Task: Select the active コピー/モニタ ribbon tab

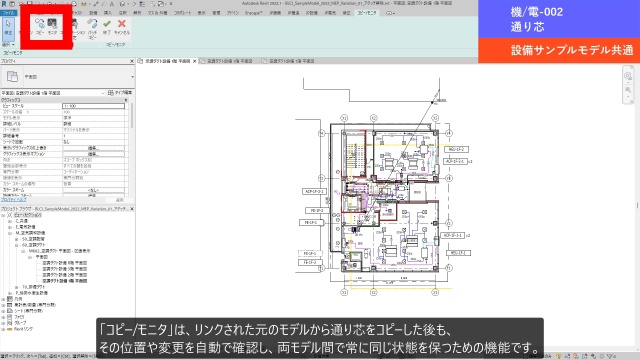Action: click(367, 13)
